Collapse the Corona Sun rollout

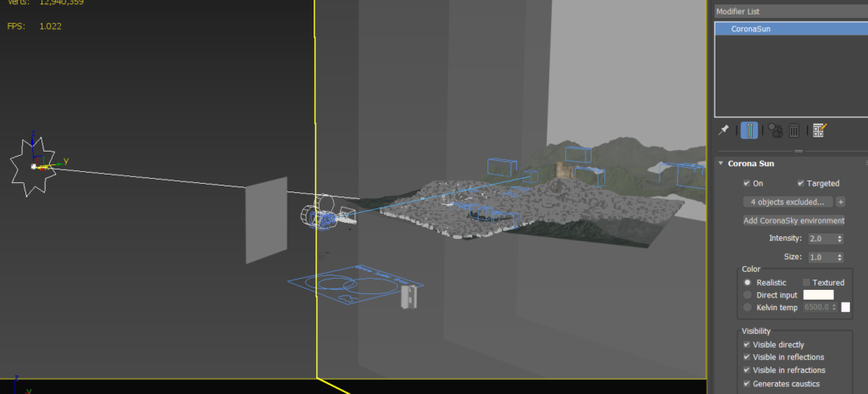click(x=721, y=164)
